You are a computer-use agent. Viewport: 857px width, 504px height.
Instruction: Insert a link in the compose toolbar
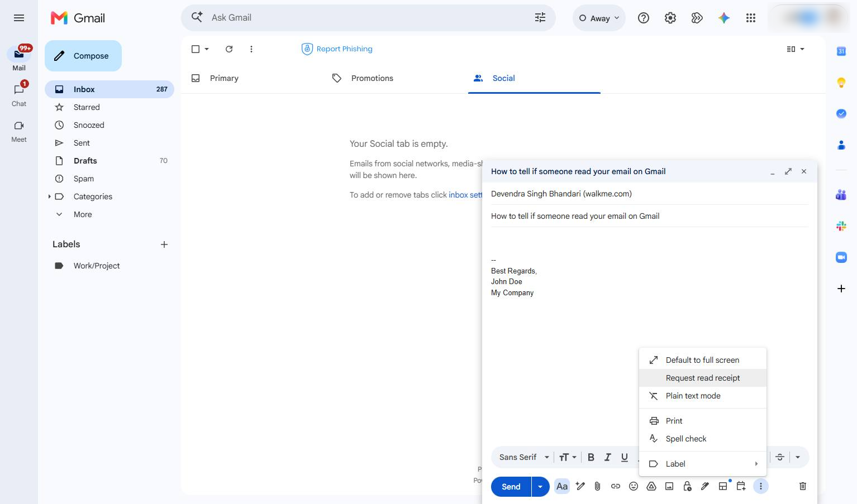click(x=615, y=486)
